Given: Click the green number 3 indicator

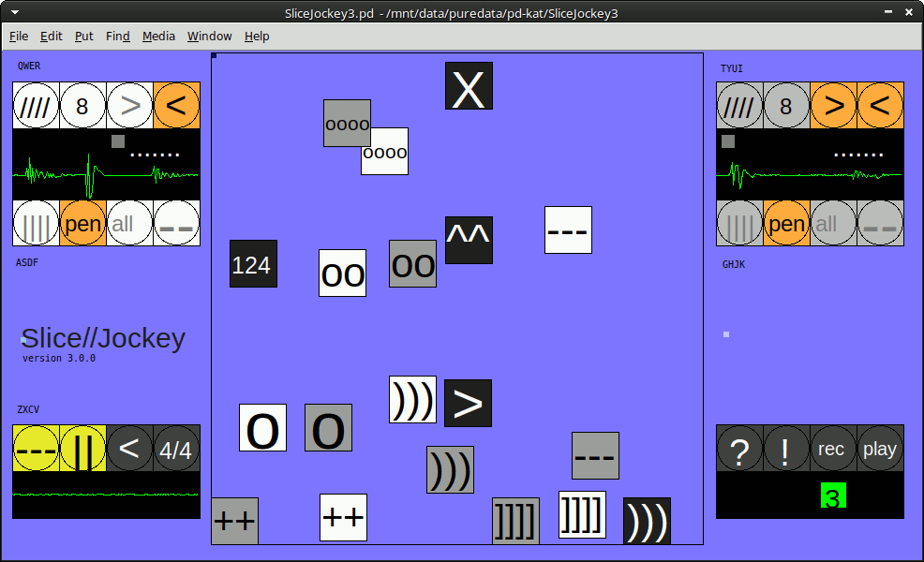Looking at the screenshot, I should point(833,495).
